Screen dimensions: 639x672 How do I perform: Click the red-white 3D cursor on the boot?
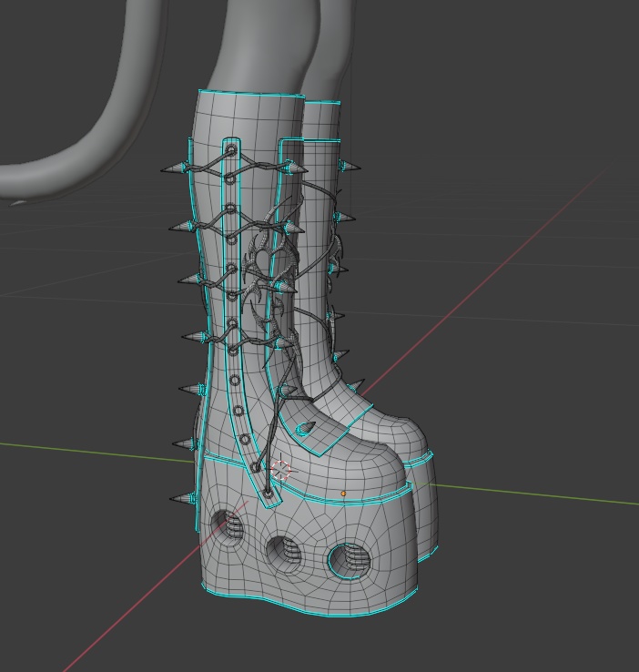(x=281, y=470)
